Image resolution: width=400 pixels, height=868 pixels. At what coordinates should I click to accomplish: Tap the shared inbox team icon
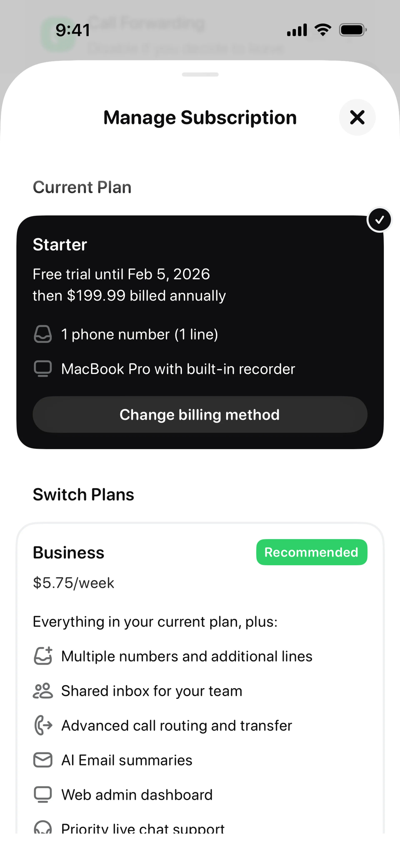[43, 691]
